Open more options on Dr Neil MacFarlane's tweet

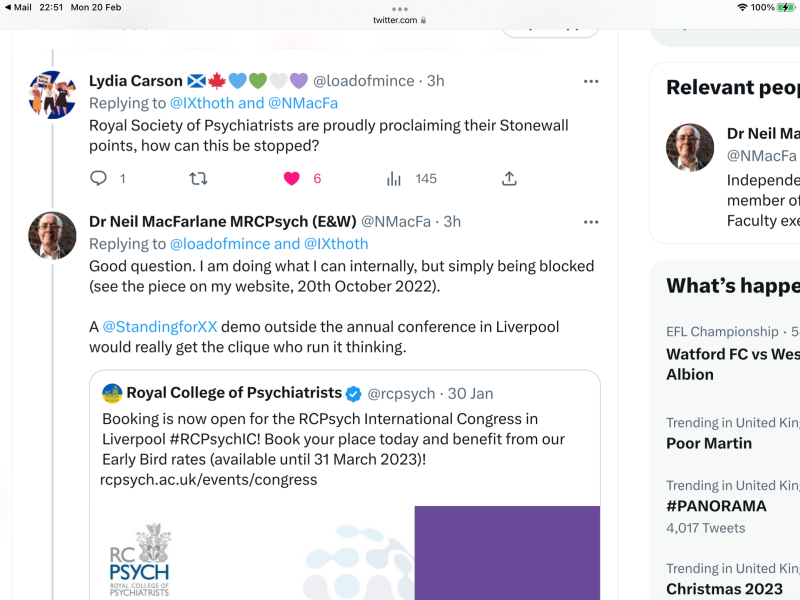click(x=591, y=221)
